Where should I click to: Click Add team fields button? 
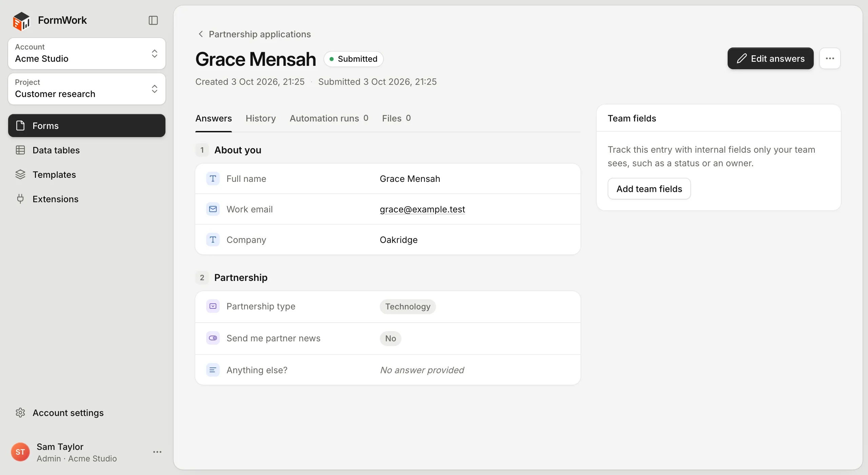[649, 189]
